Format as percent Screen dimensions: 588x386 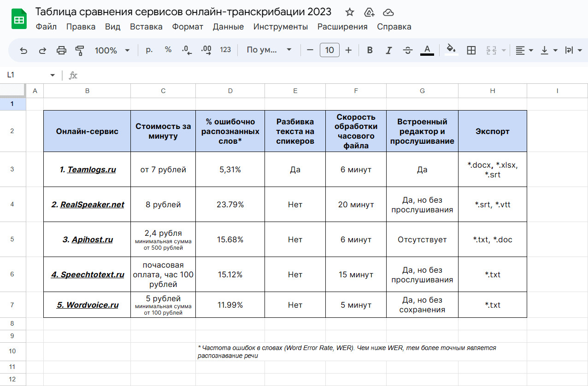coord(168,50)
